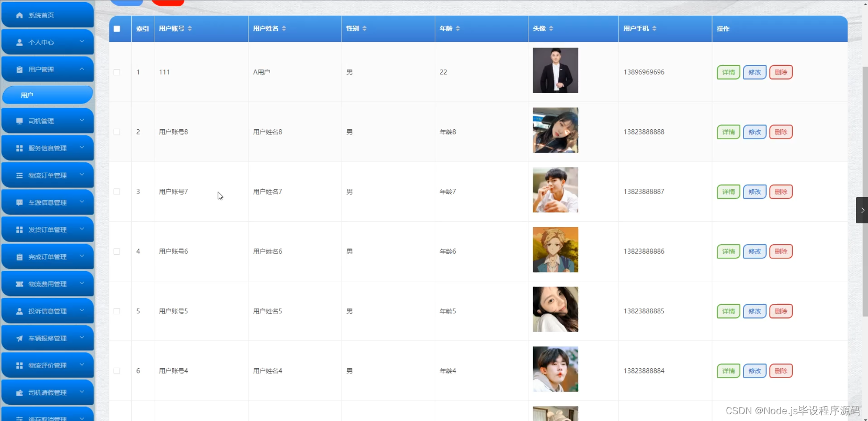Screen dimensions: 868x421
Task: Sort by 性别 column arrows
Action: tap(365, 28)
